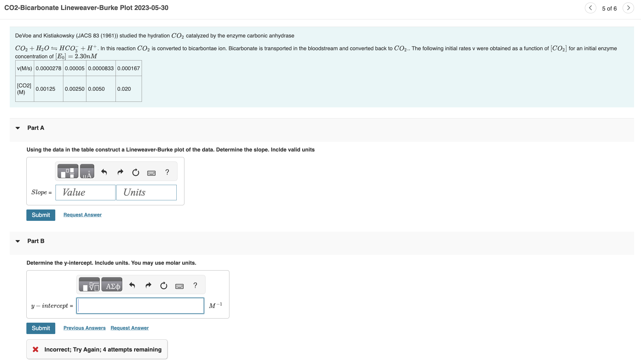Click the slope Units input field
641x364 pixels.
(146, 193)
